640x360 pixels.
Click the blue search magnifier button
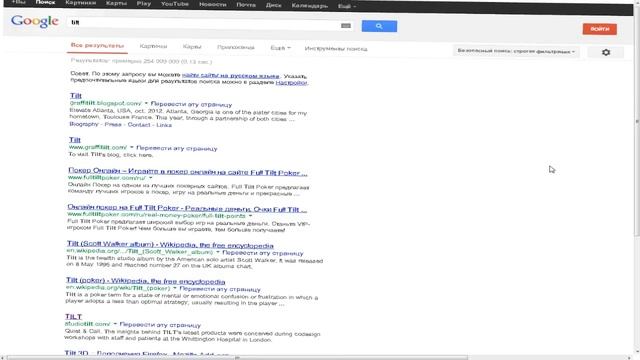pyautogui.click(x=379, y=26)
